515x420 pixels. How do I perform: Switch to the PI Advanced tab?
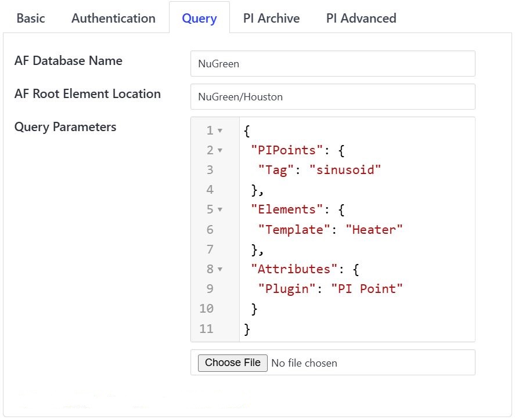point(361,18)
